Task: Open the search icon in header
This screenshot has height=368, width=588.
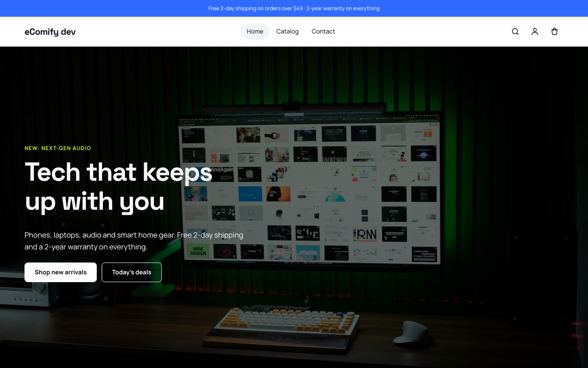Action: [515, 31]
